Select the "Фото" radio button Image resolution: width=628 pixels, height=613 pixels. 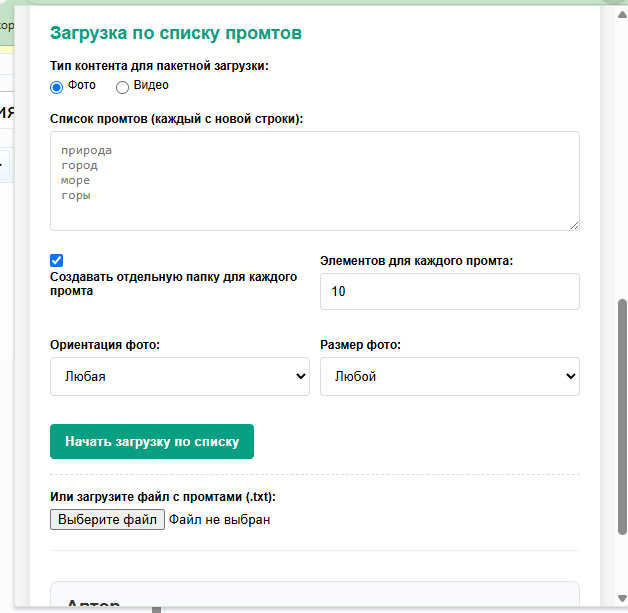(57, 86)
